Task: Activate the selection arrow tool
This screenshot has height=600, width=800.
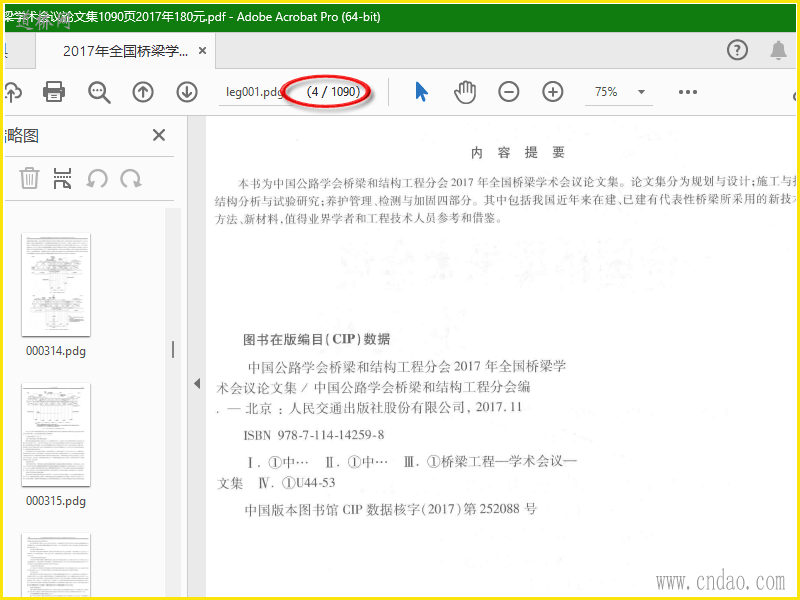Action: (x=421, y=92)
